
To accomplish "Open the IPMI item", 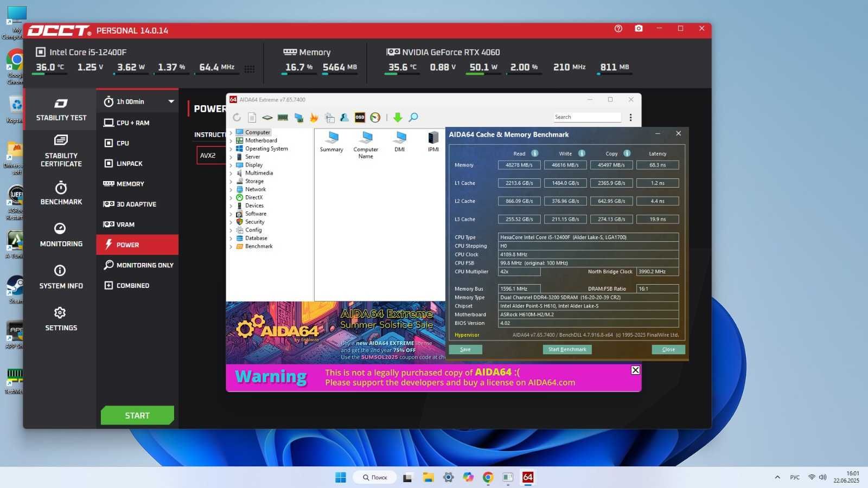I will click(433, 142).
